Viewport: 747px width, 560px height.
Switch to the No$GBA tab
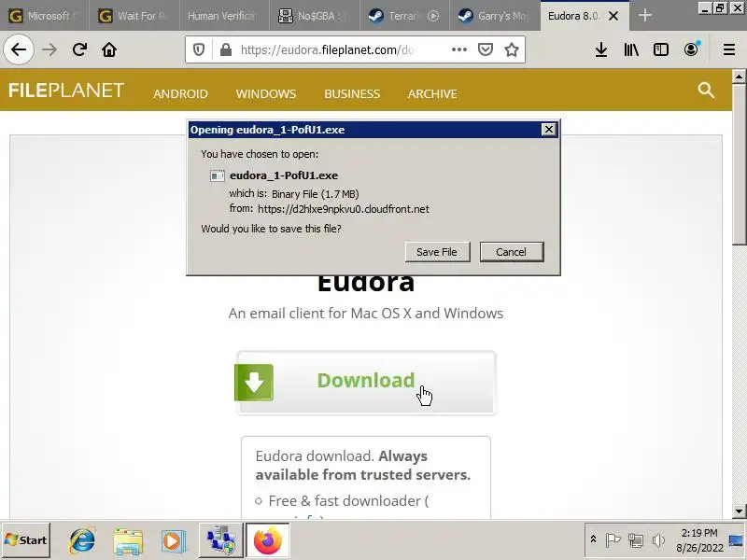[x=314, y=16]
